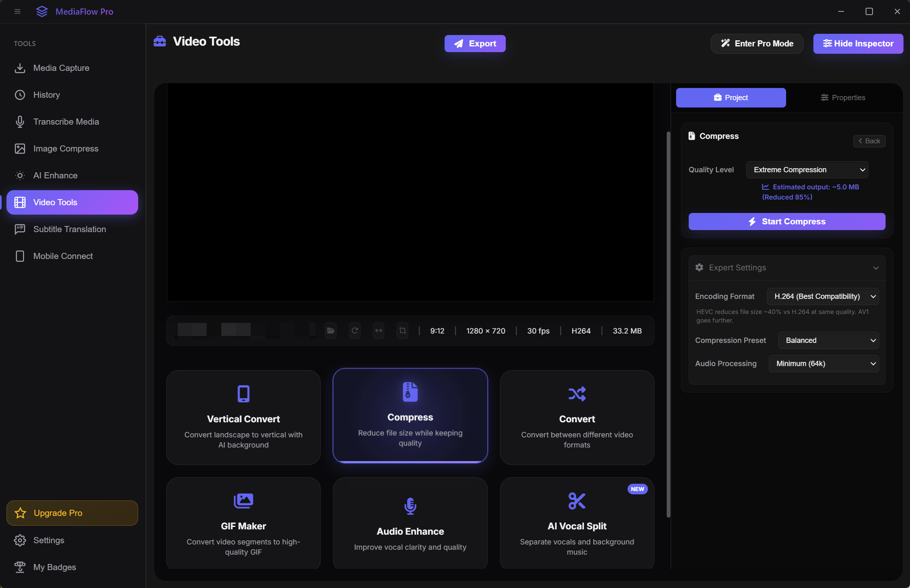
Task: Change Compression Preset from Balanced
Action: click(828, 340)
